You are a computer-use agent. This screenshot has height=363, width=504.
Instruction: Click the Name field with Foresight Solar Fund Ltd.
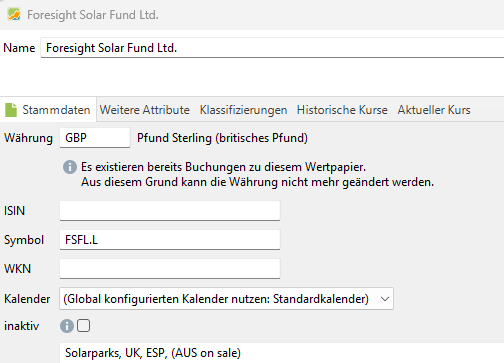[272, 48]
